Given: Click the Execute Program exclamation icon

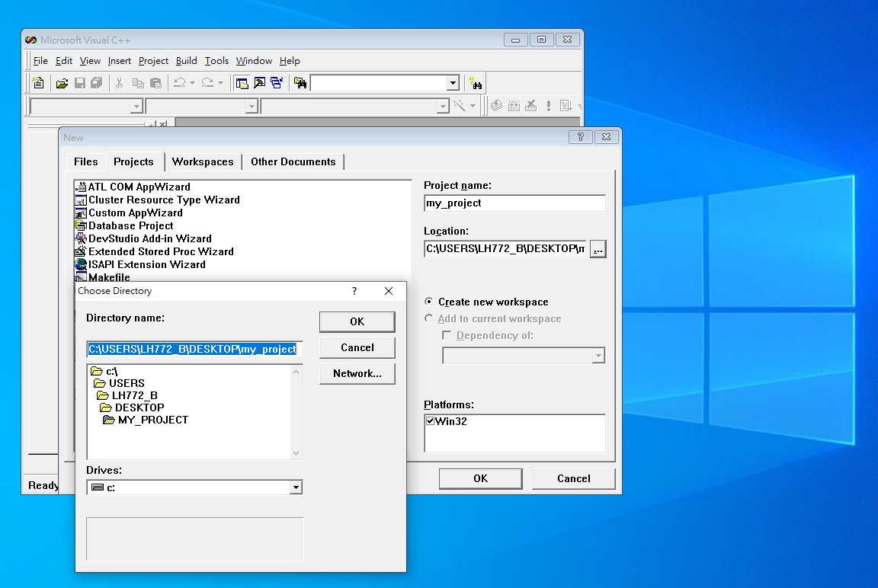Looking at the screenshot, I should pyautogui.click(x=549, y=106).
